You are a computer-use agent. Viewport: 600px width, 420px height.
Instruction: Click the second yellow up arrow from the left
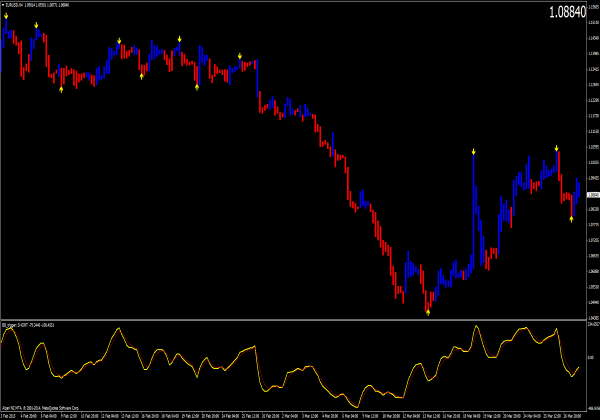click(142, 76)
